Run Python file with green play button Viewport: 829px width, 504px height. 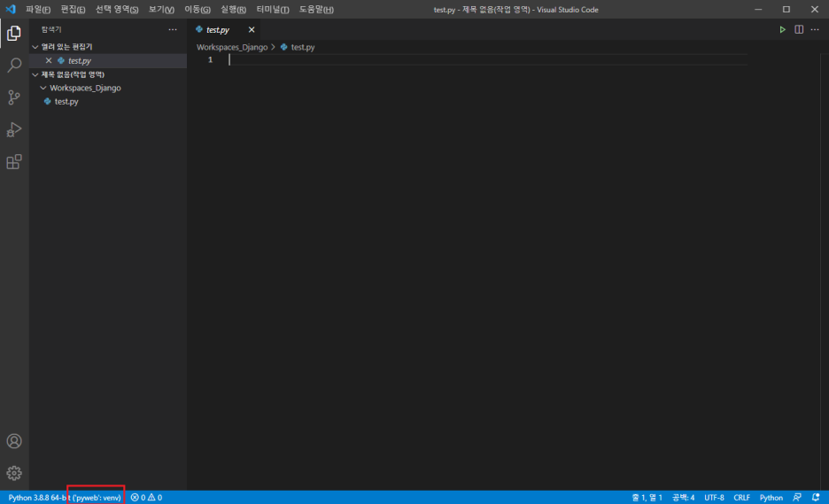(x=782, y=29)
